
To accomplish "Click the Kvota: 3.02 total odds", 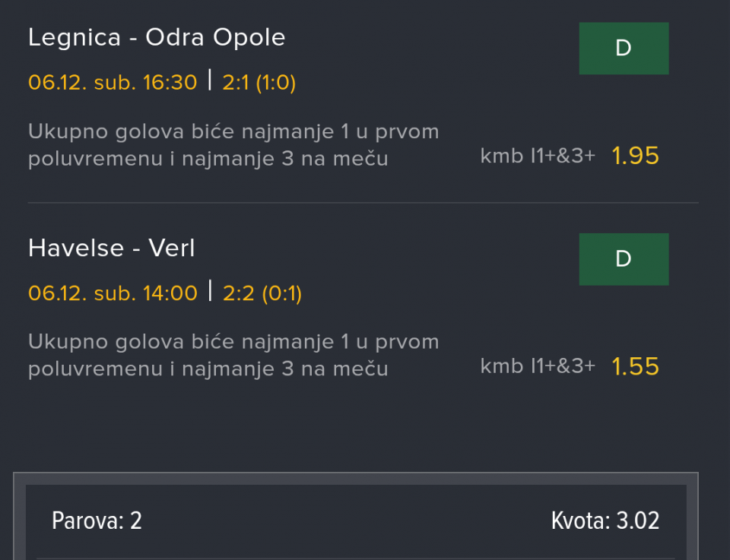I will point(605,521).
